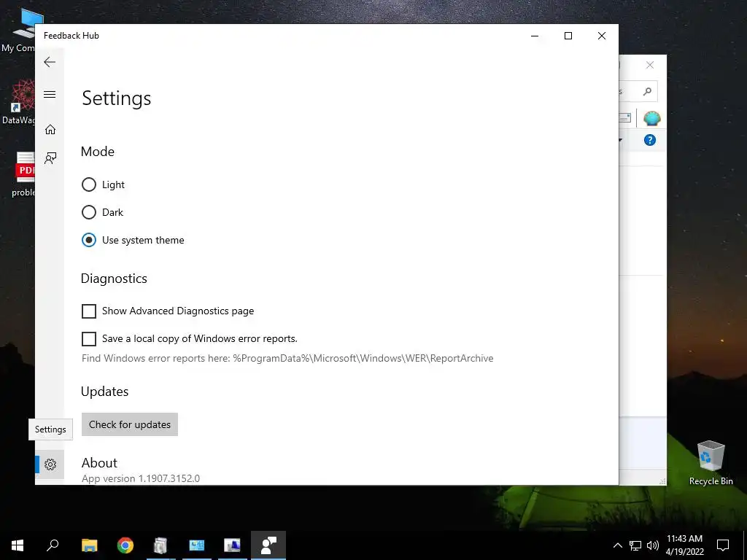
Task: Open help via the blue question mark icon
Action: point(650,140)
